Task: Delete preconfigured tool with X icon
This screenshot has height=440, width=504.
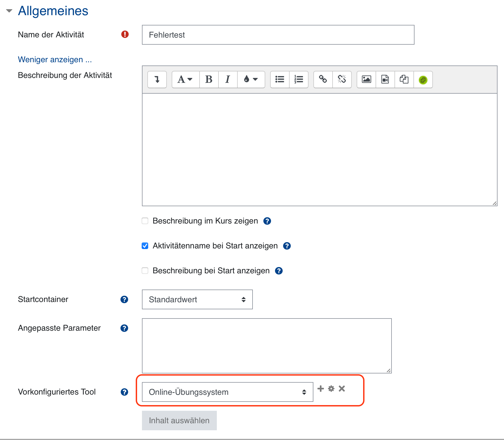Action: pos(342,389)
